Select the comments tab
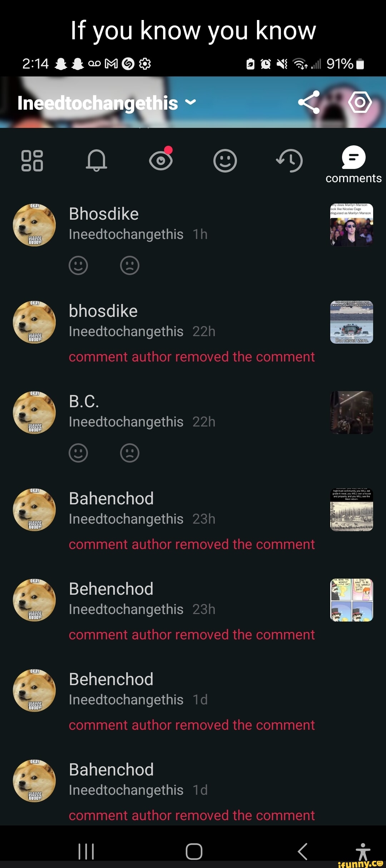This screenshot has width=386, height=868. point(353,164)
